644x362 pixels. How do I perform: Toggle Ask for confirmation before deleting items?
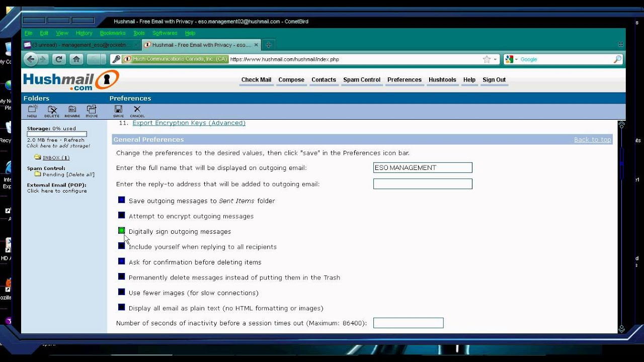[121, 261]
